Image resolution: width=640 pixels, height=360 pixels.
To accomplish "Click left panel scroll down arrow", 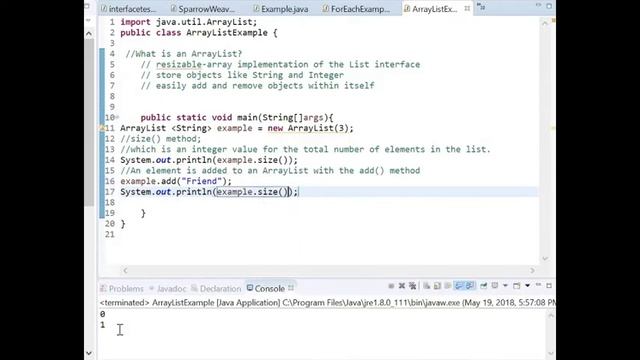I will 89,353.
